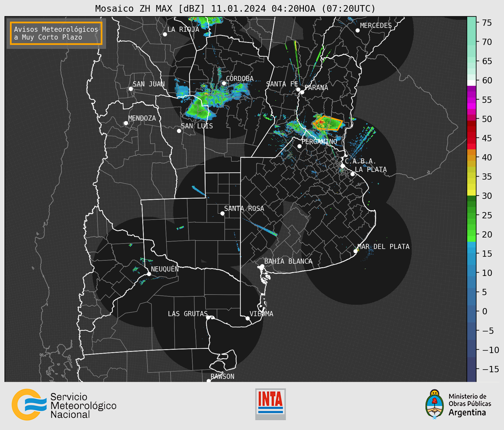Click the Ministerio de Obras Públicas emblem
The image size is (504, 430).
435,404
